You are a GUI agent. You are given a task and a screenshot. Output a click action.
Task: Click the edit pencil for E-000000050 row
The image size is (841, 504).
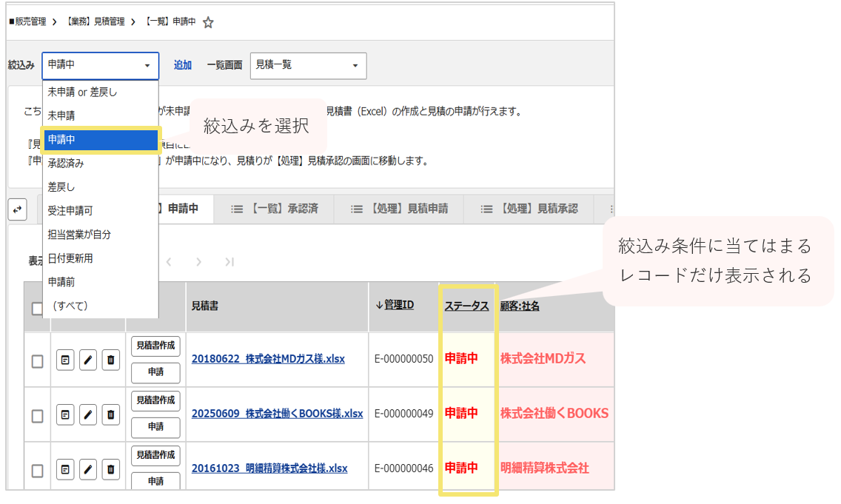(x=88, y=360)
